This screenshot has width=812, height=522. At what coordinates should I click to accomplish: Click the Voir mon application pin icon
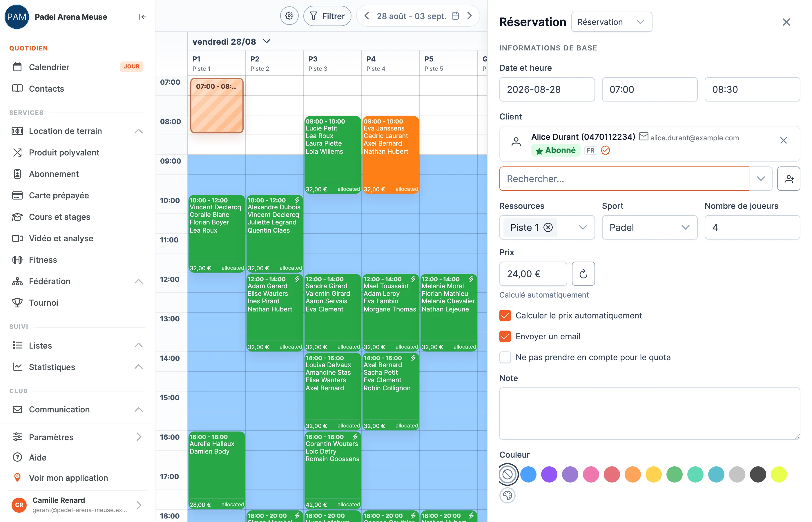[x=17, y=478]
